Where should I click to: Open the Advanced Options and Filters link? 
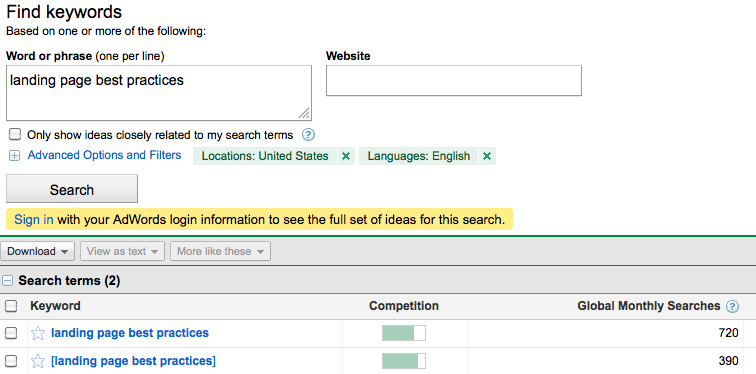[104, 155]
